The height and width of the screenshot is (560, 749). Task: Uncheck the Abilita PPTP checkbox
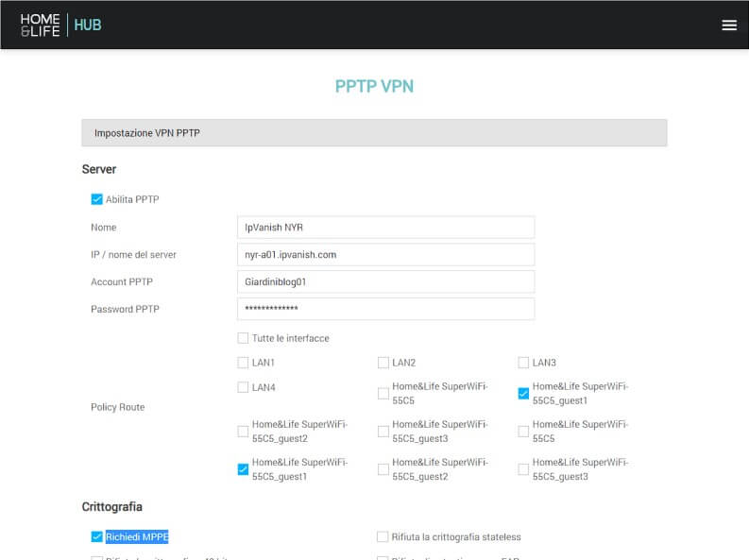click(x=96, y=199)
